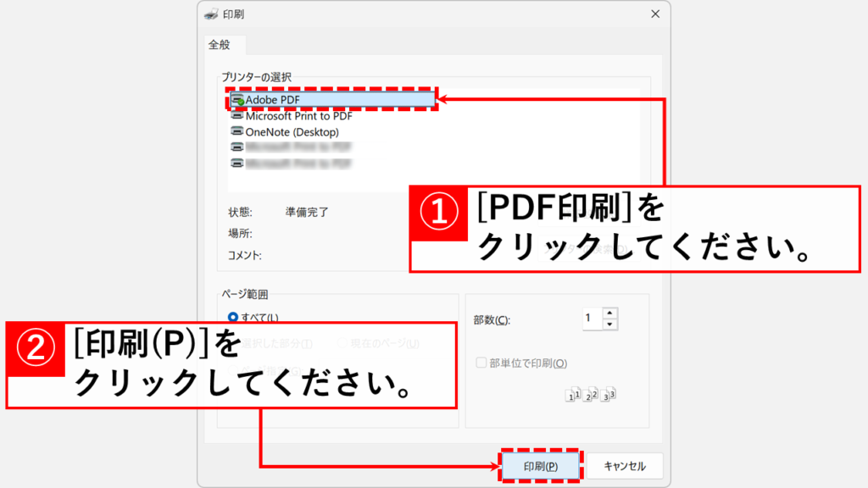This screenshot has width=868, height=488.
Task: Increase the copies count with up arrow
Action: tap(609, 313)
